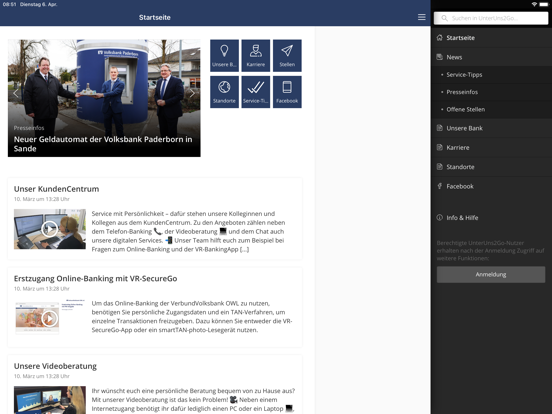Screen dimensions: 552x414
Task: Click the document icon beside Standorte
Action: tap(439, 167)
